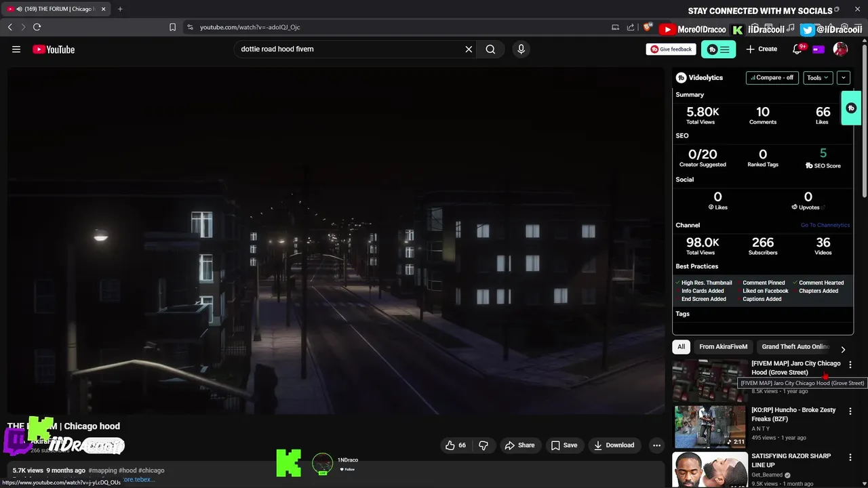This screenshot has height=488, width=868.
Task: Switch to THE FORUM browser tab
Action: point(57,9)
